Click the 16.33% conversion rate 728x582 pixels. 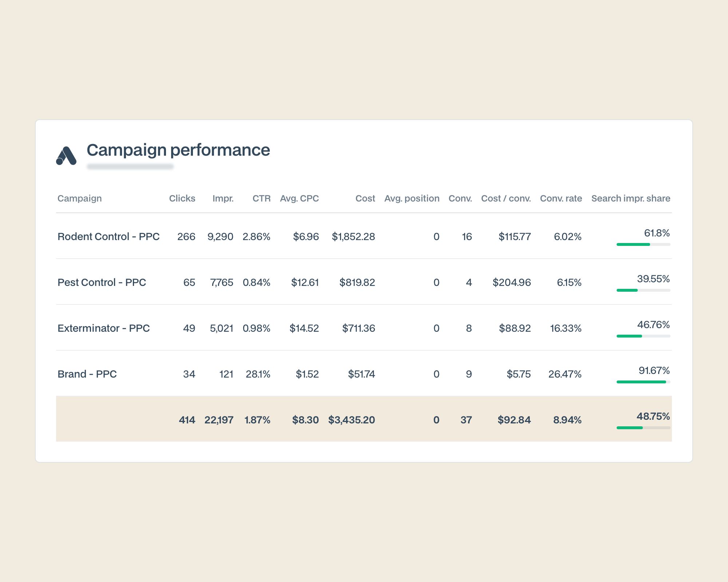click(x=566, y=328)
